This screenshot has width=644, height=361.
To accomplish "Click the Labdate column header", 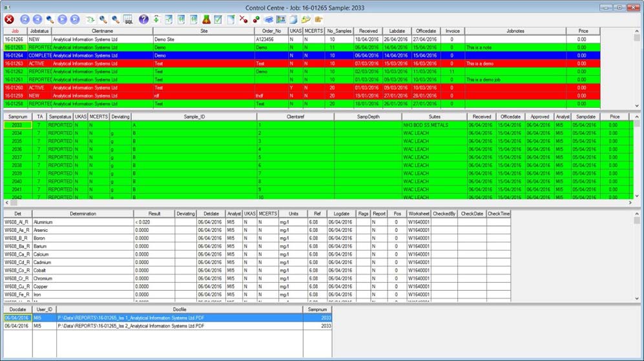I will pos(397,31).
